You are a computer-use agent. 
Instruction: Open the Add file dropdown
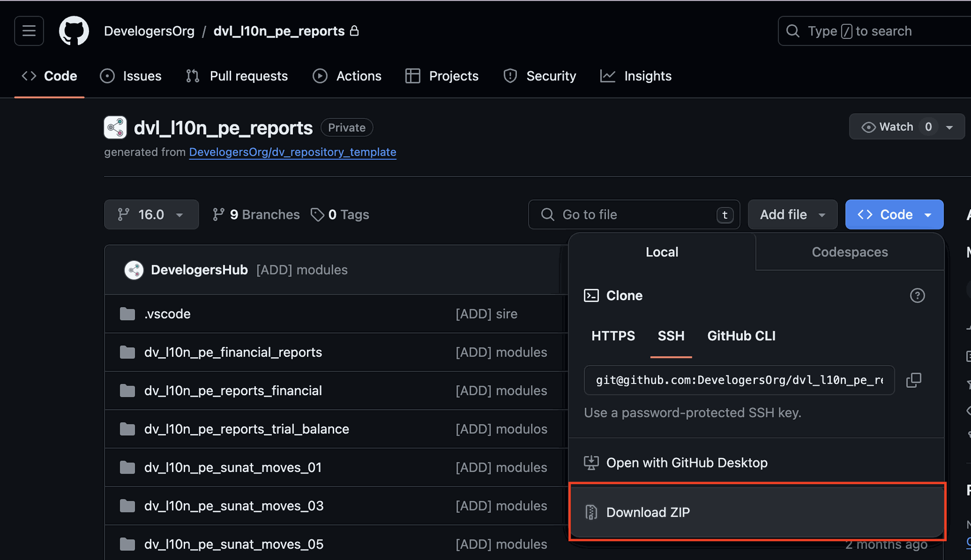point(792,215)
